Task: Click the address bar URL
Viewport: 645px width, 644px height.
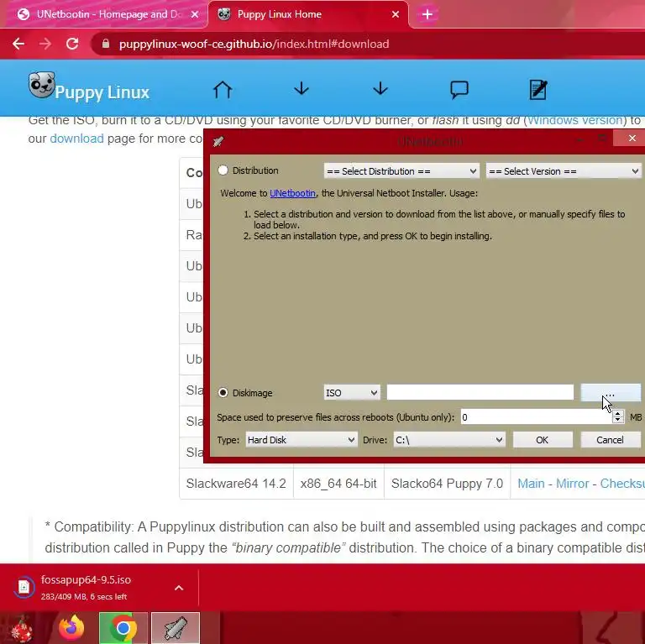Action: point(254,44)
